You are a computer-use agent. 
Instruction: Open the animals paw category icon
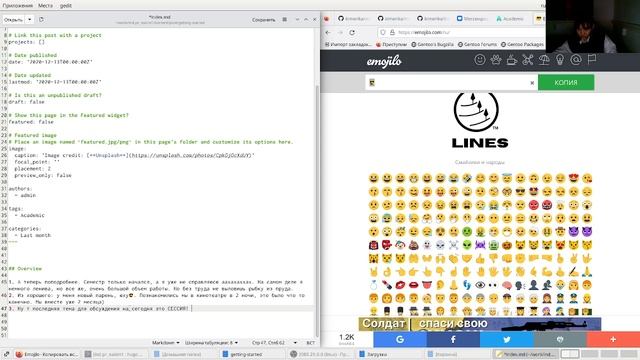click(x=496, y=60)
